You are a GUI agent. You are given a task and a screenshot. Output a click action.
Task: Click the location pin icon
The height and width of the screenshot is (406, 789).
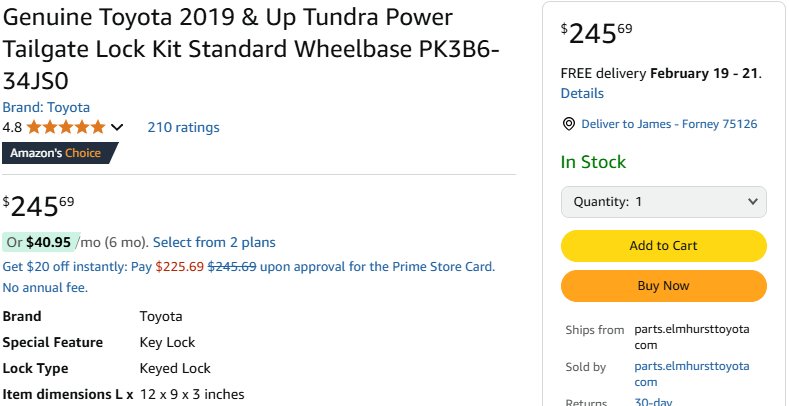(569, 124)
